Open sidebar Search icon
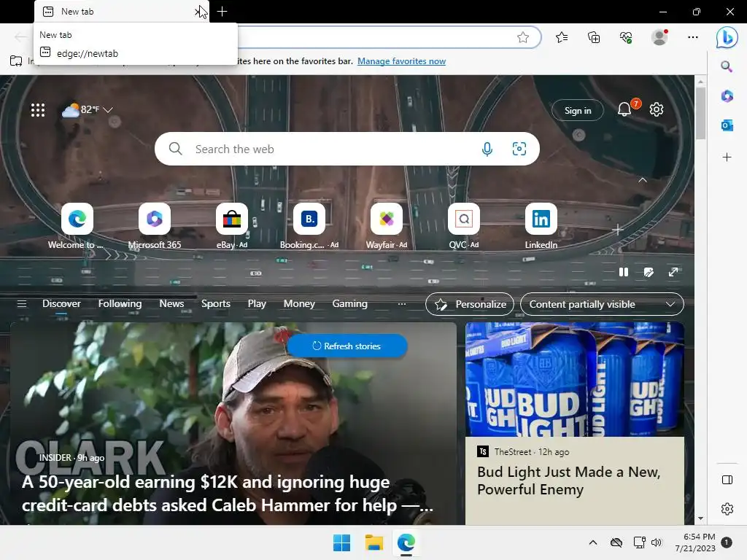The height and width of the screenshot is (560, 747). [727, 66]
